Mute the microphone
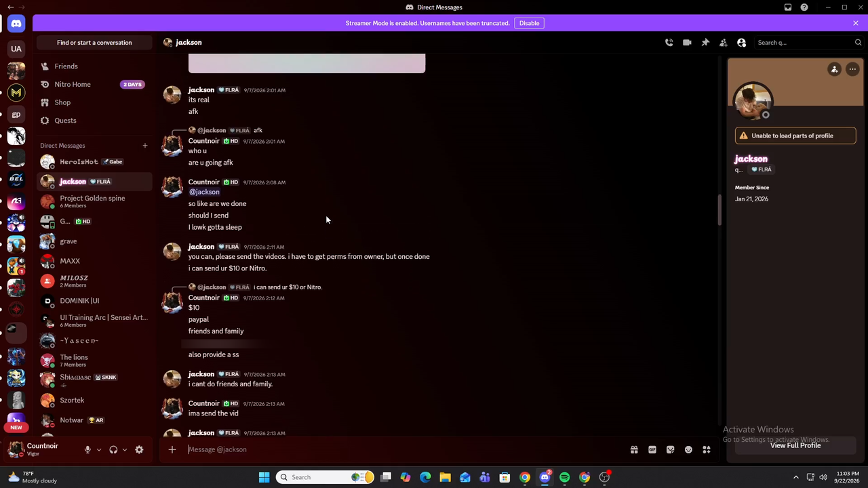Screen dimensions: 868x488 click(x=87, y=449)
